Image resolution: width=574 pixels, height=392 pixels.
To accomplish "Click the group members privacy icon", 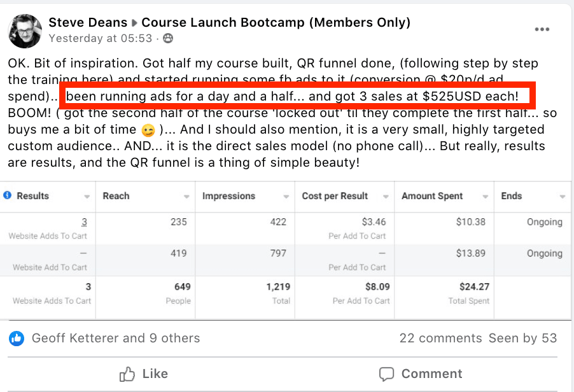I will click(x=168, y=38).
